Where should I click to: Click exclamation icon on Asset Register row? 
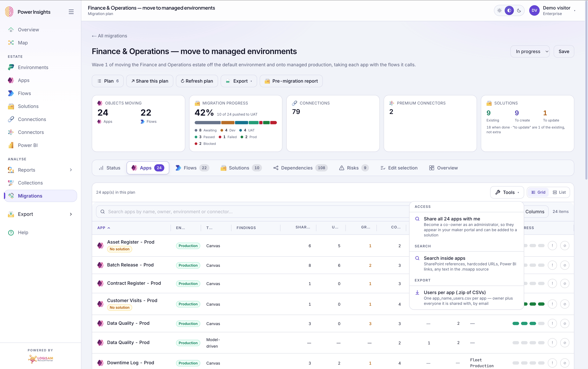(552, 246)
